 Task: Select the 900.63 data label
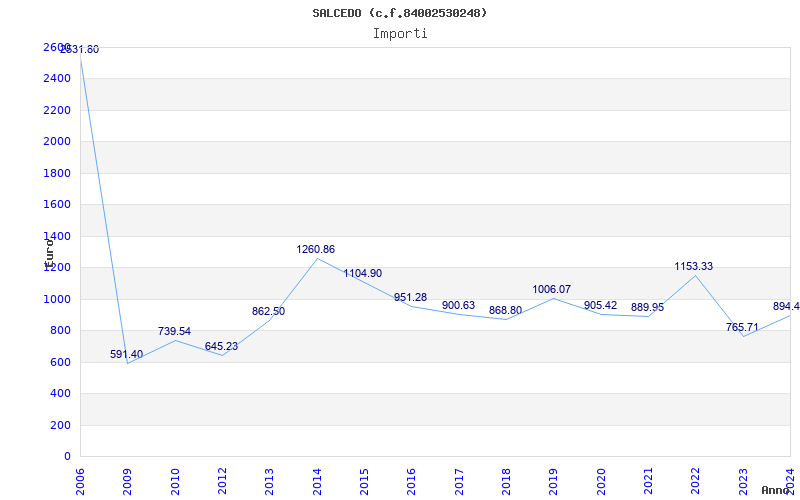(x=458, y=306)
